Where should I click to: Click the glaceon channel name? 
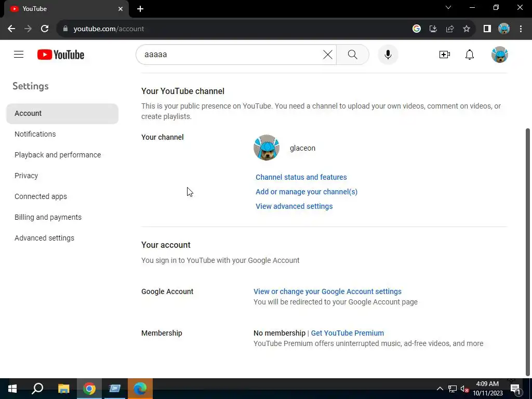click(302, 148)
